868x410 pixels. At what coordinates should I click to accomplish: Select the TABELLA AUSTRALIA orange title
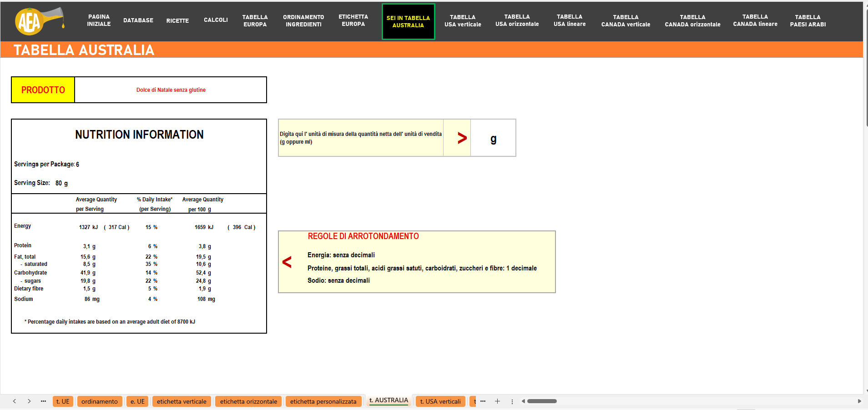click(84, 50)
